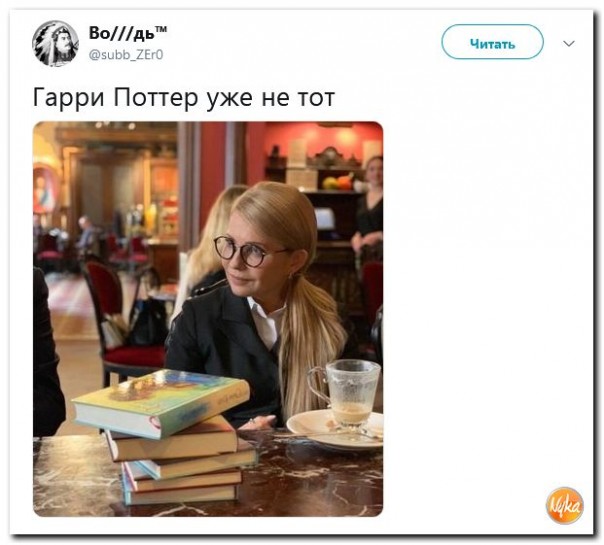Viewport: 604px width, 545px height.
Task: Open the @subb_ZEr0 handle link
Action: coord(126,55)
